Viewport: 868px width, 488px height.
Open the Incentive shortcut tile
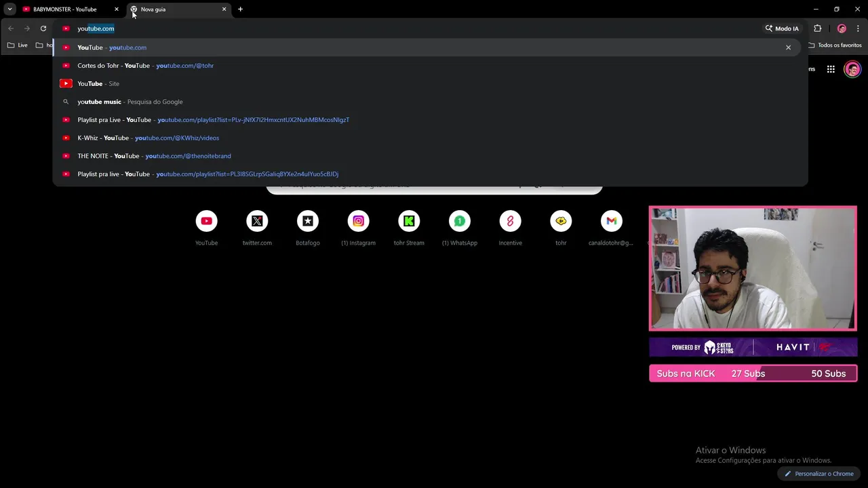510,228
